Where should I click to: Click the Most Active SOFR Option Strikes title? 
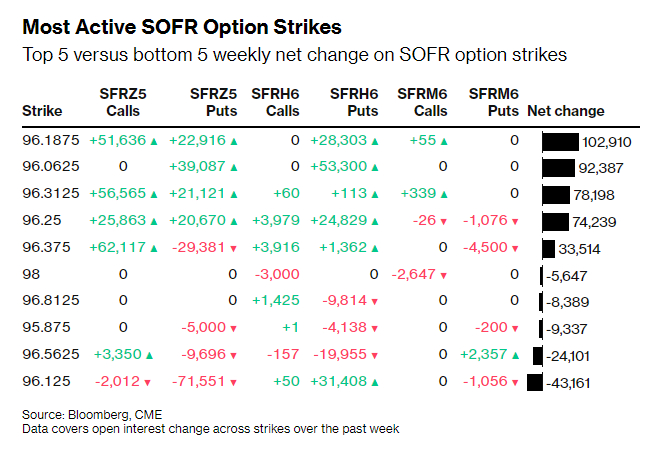157,25
